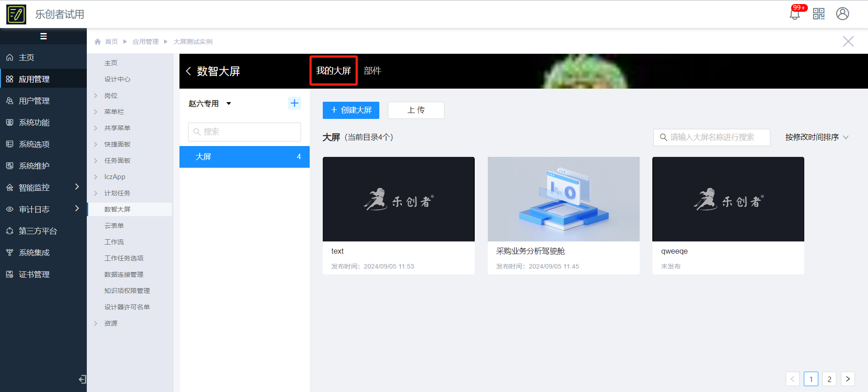This screenshot has width=868, height=392.
Task: Expand the 菜单栏 tree item
Action: tap(96, 112)
